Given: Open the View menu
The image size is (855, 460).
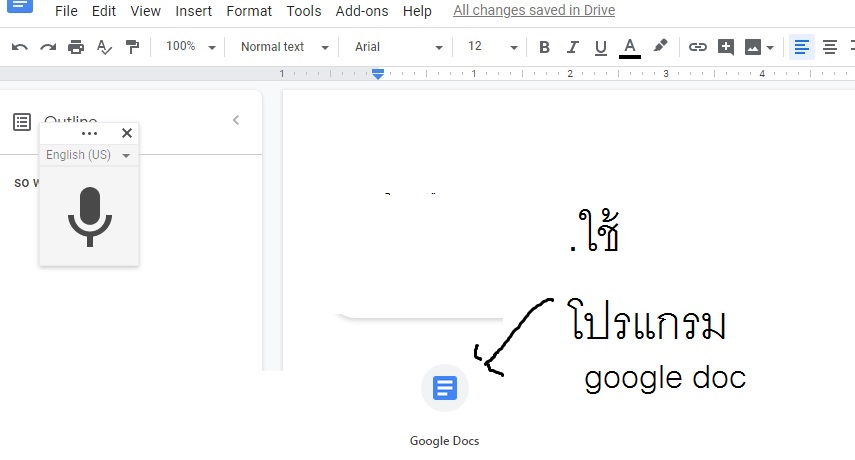Looking at the screenshot, I should (146, 11).
